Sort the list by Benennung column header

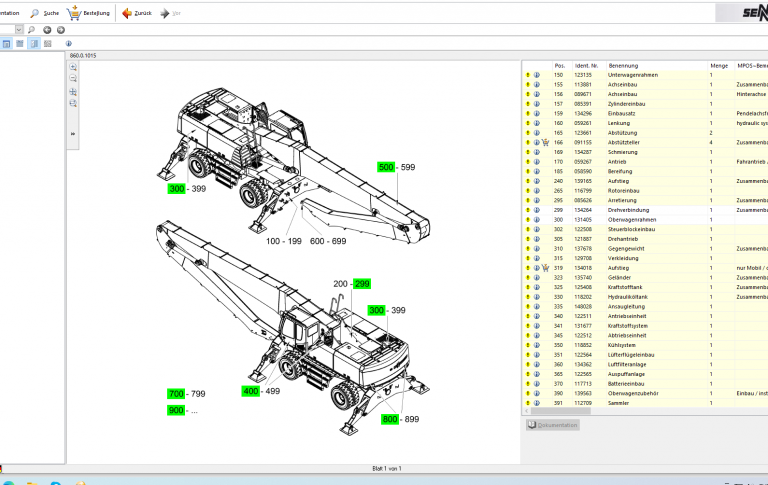(622, 65)
